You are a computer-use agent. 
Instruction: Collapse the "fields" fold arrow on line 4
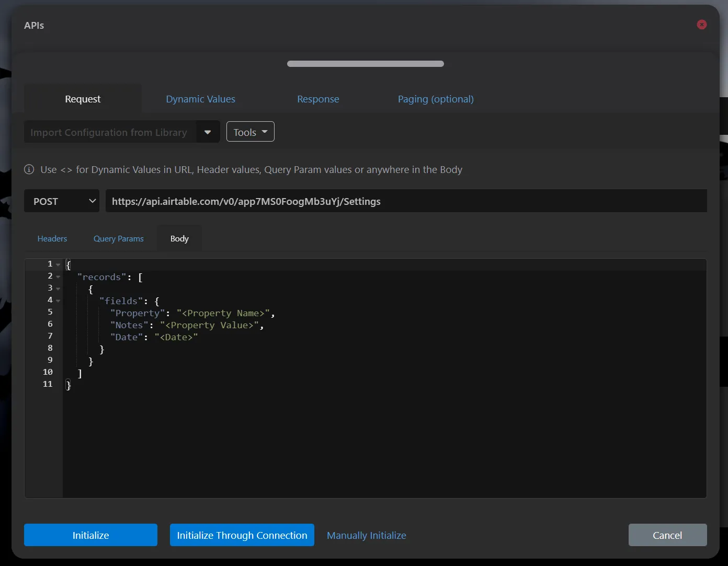tap(58, 301)
